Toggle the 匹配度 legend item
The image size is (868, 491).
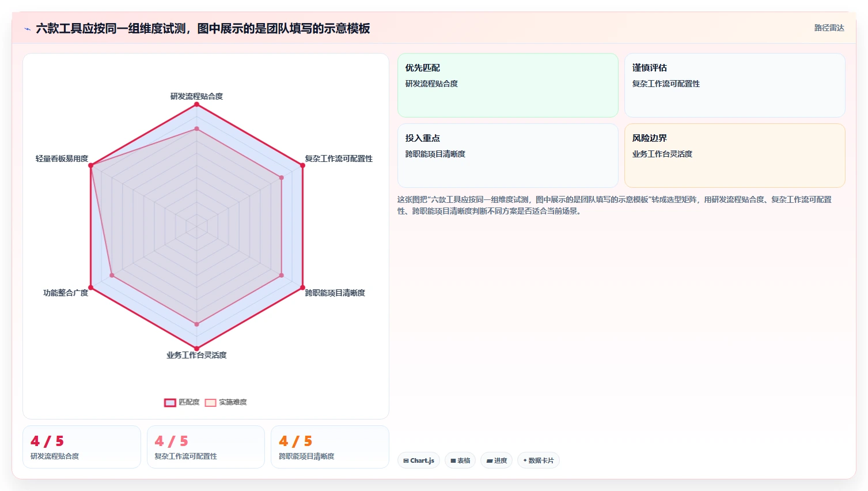tap(182, 402)
